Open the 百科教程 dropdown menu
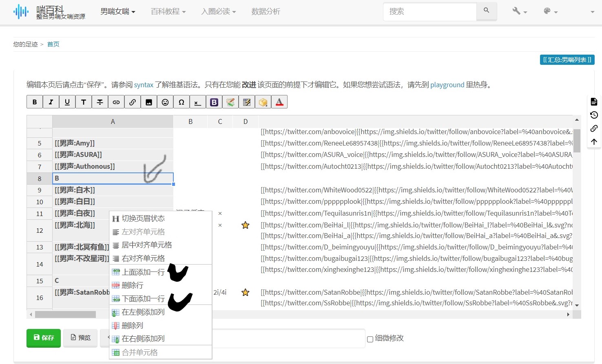The image size is (602, 364). (168, 12)
